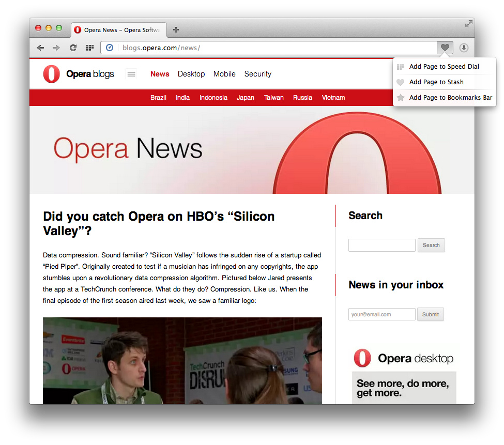The image size is (504, 445).
Task: Click the forward navigation arrow
Action: (x=56, y=48)
